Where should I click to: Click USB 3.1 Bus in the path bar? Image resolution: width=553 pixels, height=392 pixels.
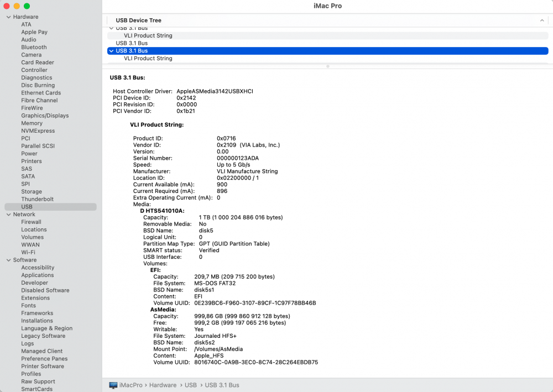(222, 385)
